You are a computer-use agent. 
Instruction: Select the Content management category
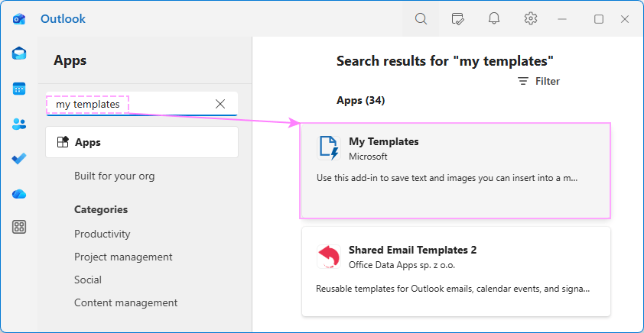click(125, 303)
